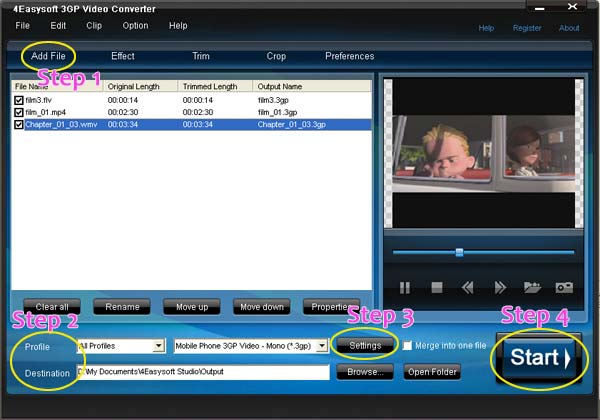The height and width of the screenshot is (420, 600).
Task: Click Add File in the toolbar
Action: tap(48, 56)
